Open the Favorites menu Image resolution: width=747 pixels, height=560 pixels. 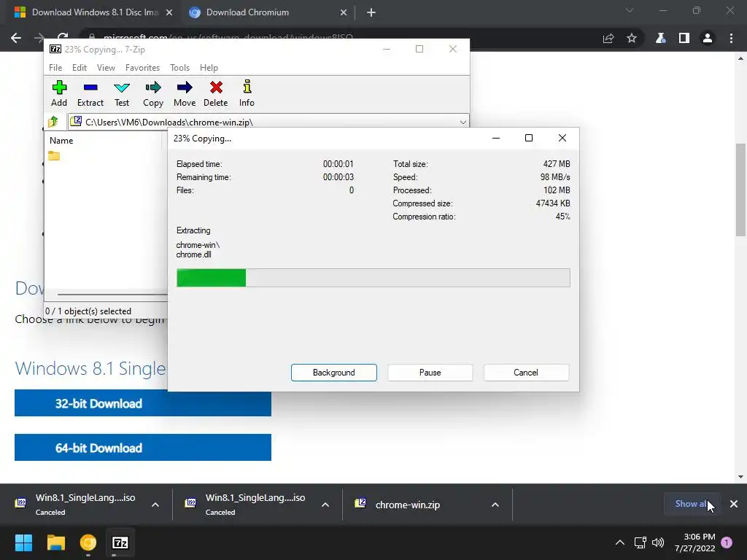pos(142,68)
